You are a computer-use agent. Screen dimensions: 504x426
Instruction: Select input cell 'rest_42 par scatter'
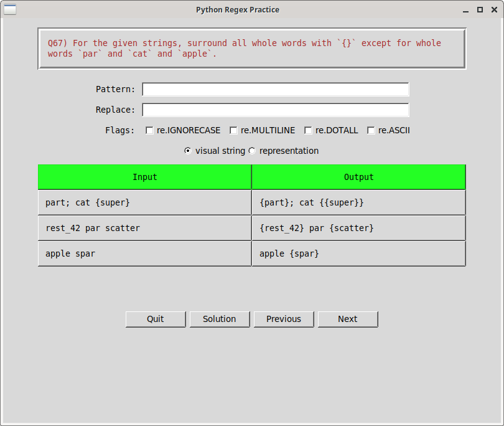(x=144, y=228)
